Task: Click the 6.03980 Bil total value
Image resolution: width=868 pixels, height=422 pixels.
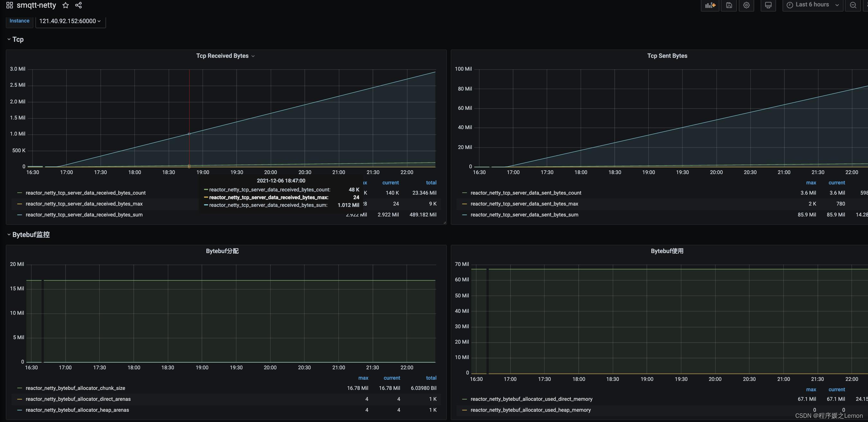Action: (424, 388)
